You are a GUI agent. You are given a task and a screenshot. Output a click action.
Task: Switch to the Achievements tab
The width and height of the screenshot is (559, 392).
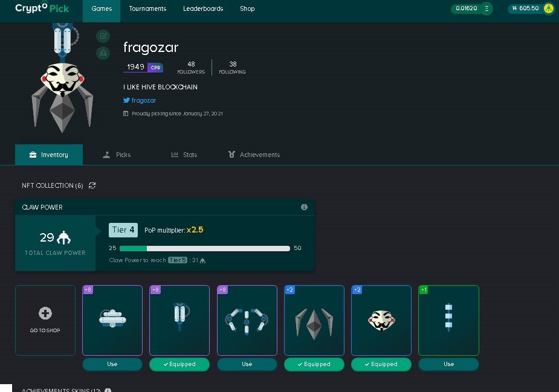[x=254, y=155]
